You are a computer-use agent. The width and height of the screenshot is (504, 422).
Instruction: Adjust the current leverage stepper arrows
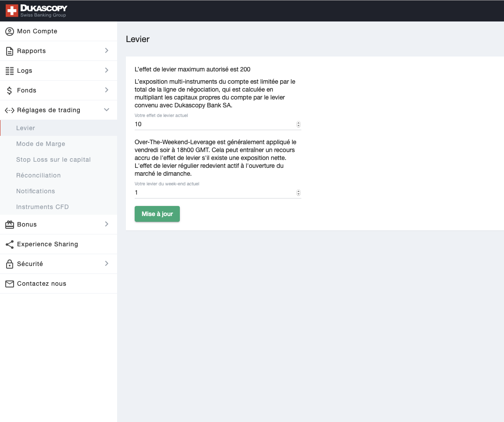pyautogui.click(x=299, y=124)
